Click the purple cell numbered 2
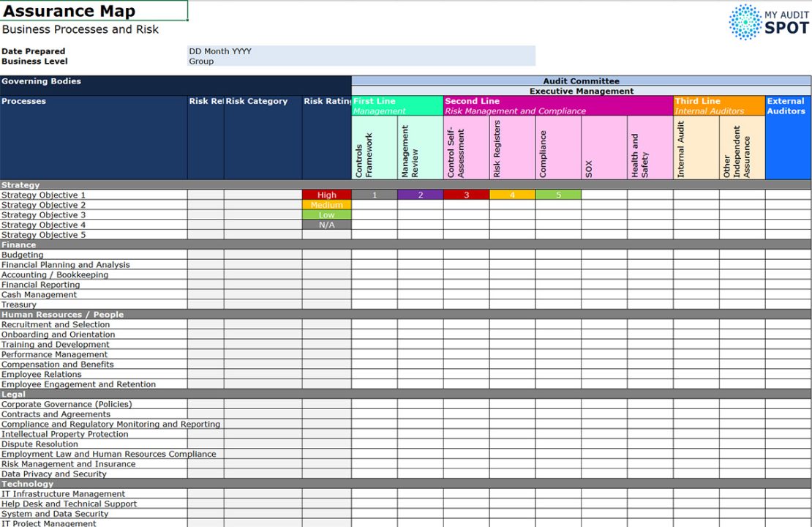This screenshot has height=527, width=812. [x=420, y=195]
